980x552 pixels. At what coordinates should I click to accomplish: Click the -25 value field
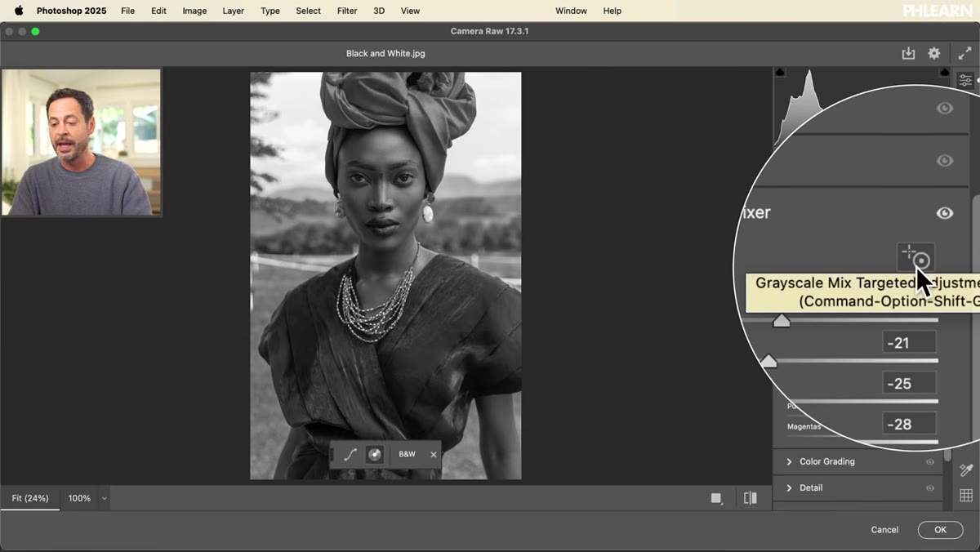(x=909, y=383)
